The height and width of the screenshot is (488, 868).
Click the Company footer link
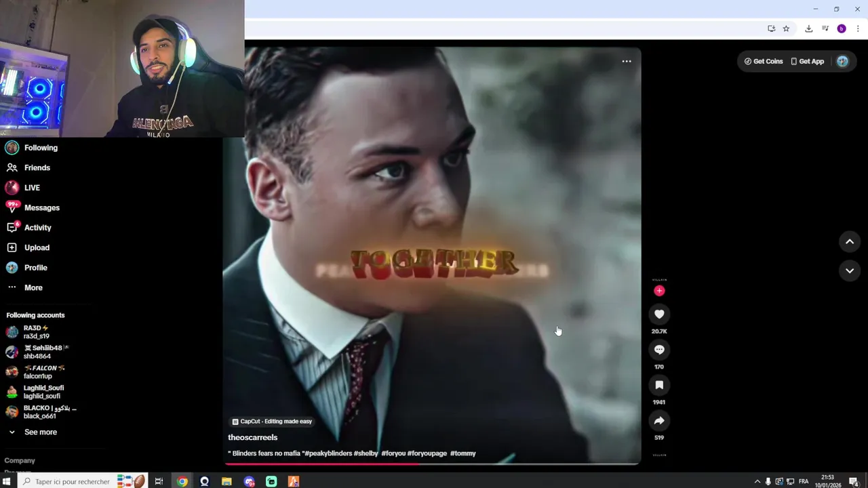tap(20, 461)
